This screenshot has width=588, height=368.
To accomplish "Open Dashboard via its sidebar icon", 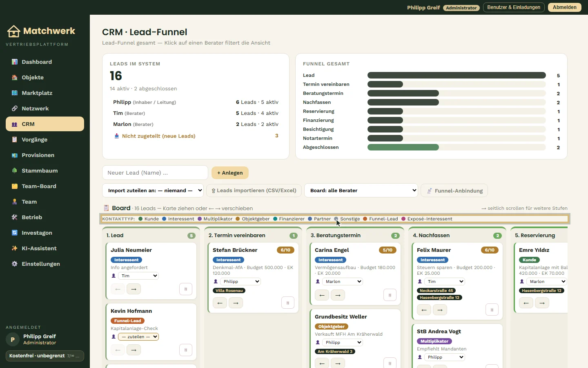I will [15, 62].
